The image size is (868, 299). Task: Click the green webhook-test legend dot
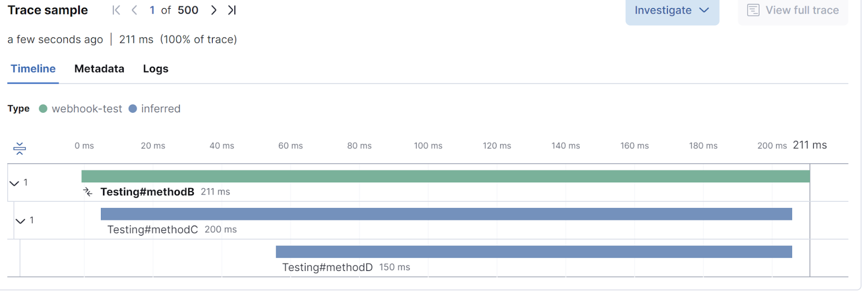coord(43,109)
